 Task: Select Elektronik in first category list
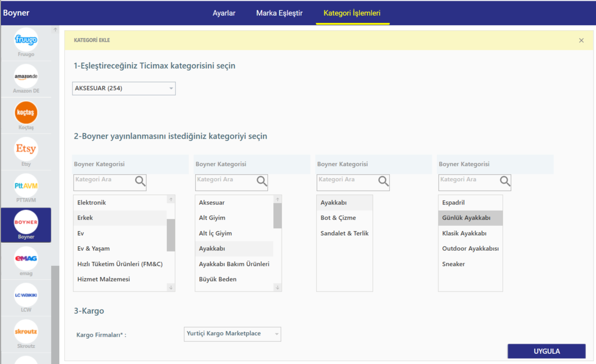pyautogui.click(x=120, y=202)
